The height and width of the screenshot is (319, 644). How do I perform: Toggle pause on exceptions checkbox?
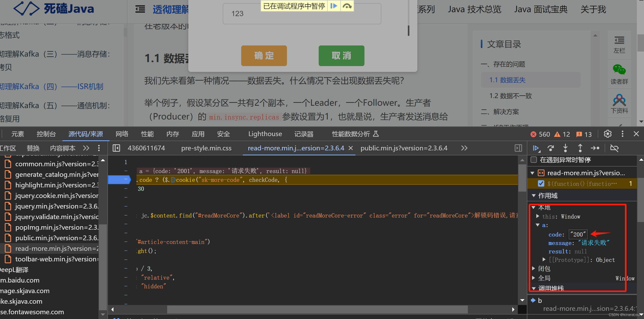click(534, 160)
